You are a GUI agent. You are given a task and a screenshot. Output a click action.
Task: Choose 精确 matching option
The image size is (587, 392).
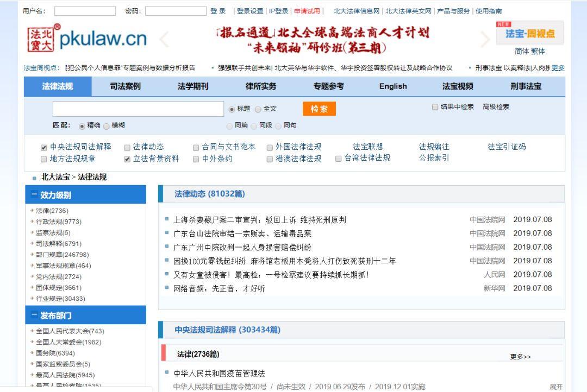[82, 126]
